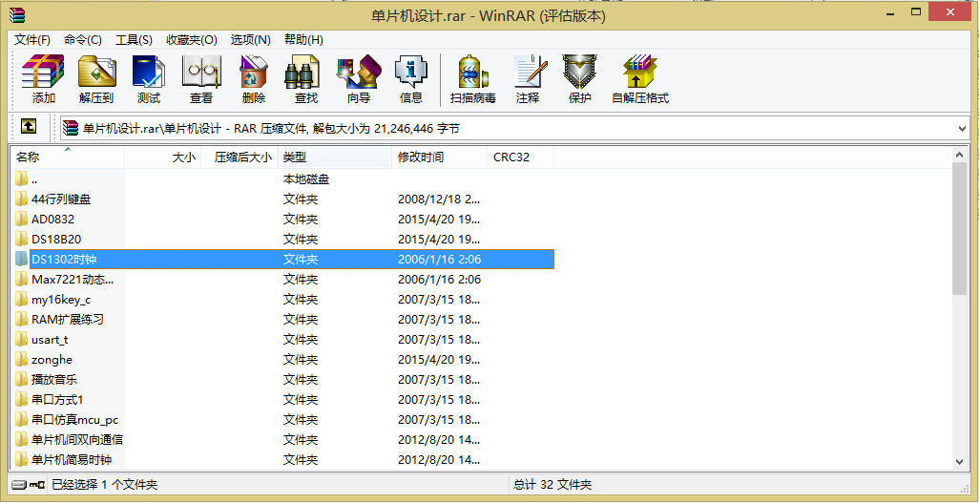This screenshot has width=980, height=504.
Task: Select the 单片机简易时钟 folder
Action: click(x=282, y=459)
